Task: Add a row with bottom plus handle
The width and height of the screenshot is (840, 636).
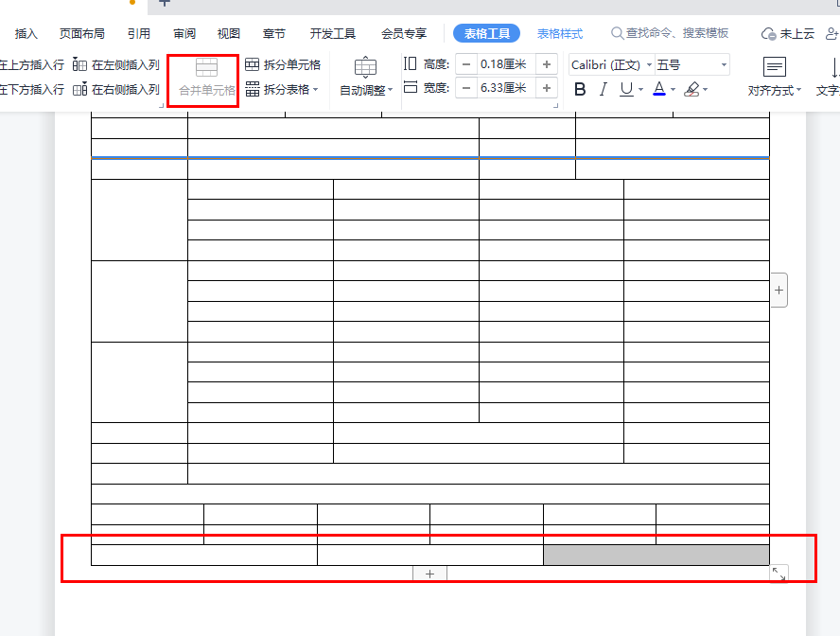Action: click(x=429, y=574)
